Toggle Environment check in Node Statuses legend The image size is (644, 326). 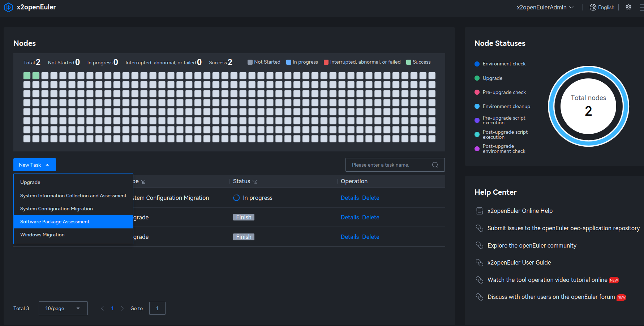point(500,64)
